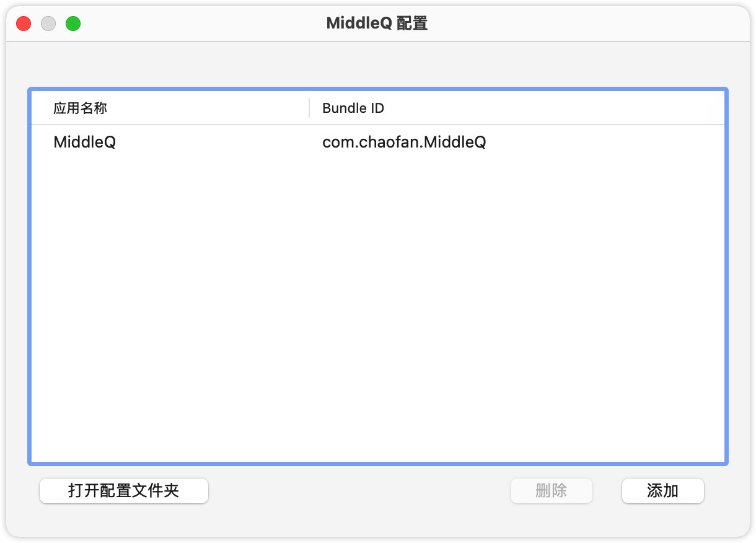
Task: Close the MiddleQ 配置 window
Action: [24, 24]
